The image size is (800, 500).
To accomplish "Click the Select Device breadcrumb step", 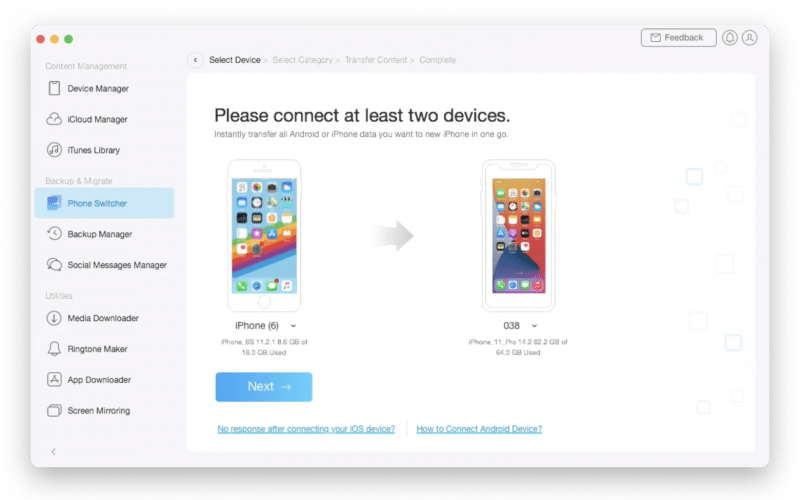I will (234, 60).
